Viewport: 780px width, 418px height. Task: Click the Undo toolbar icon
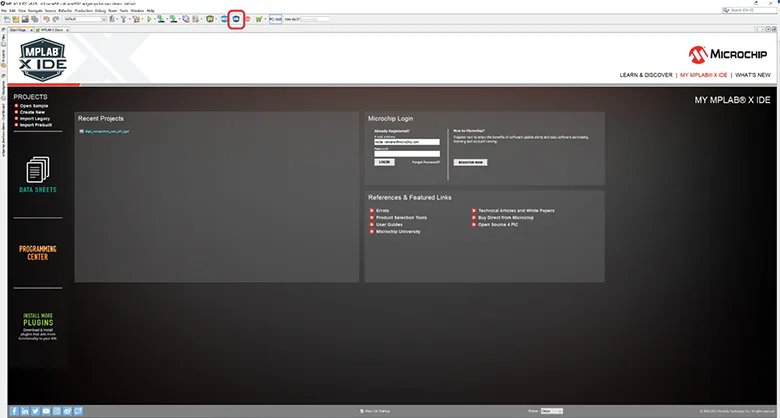tap(46, 19)
